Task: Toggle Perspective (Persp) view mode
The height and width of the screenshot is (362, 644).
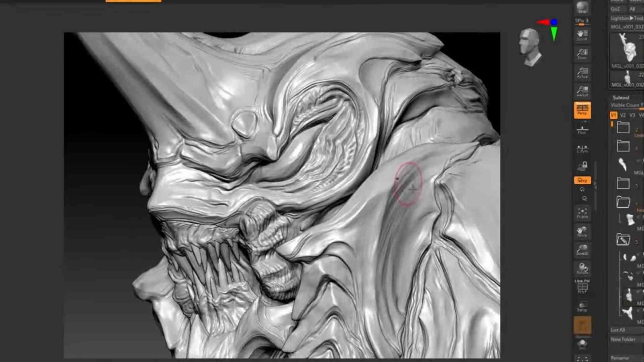Action: point(582,110)
